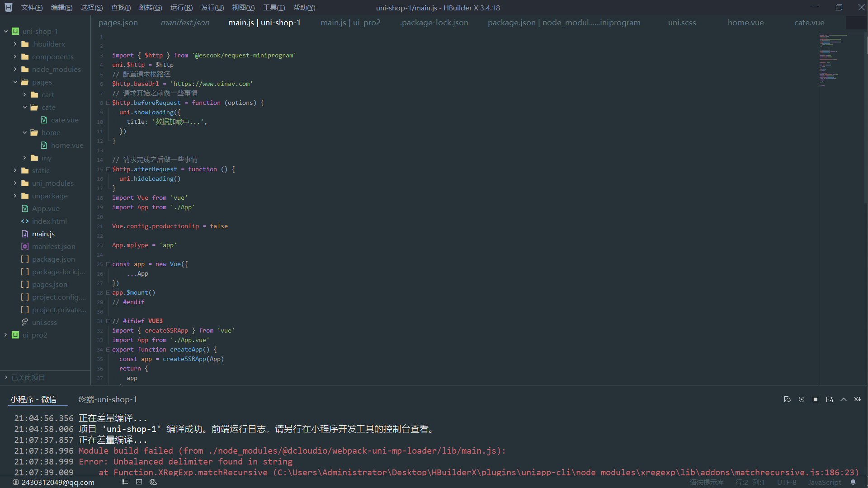This screenshot has height=488, width=868.
Task: Click the JavaScript language status item
Action: pyautogui.click(x=824, y=483)
